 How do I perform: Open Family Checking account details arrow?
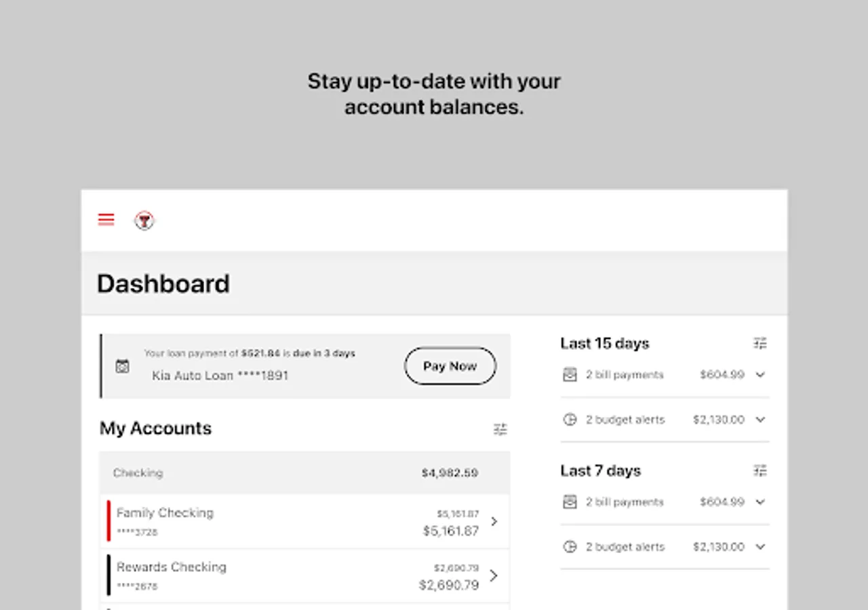[494, 521]
